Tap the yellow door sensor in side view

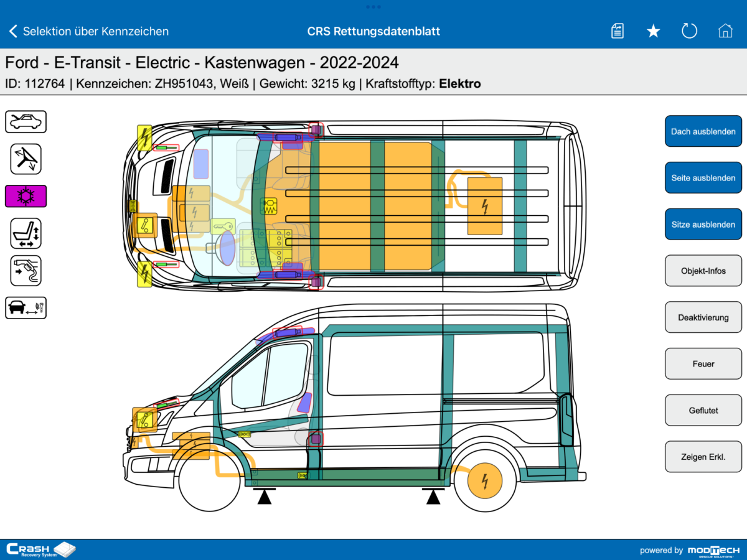[245, 434]
